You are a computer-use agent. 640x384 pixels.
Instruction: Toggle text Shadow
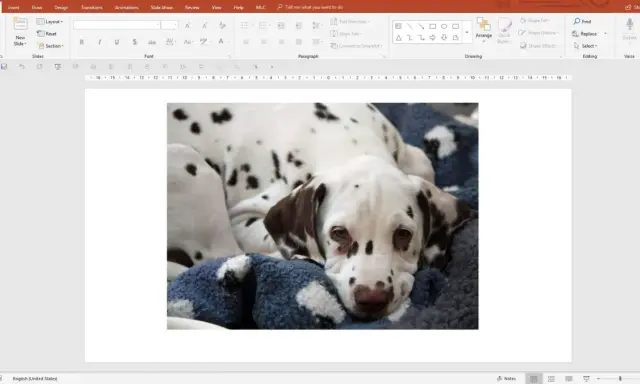134,42
